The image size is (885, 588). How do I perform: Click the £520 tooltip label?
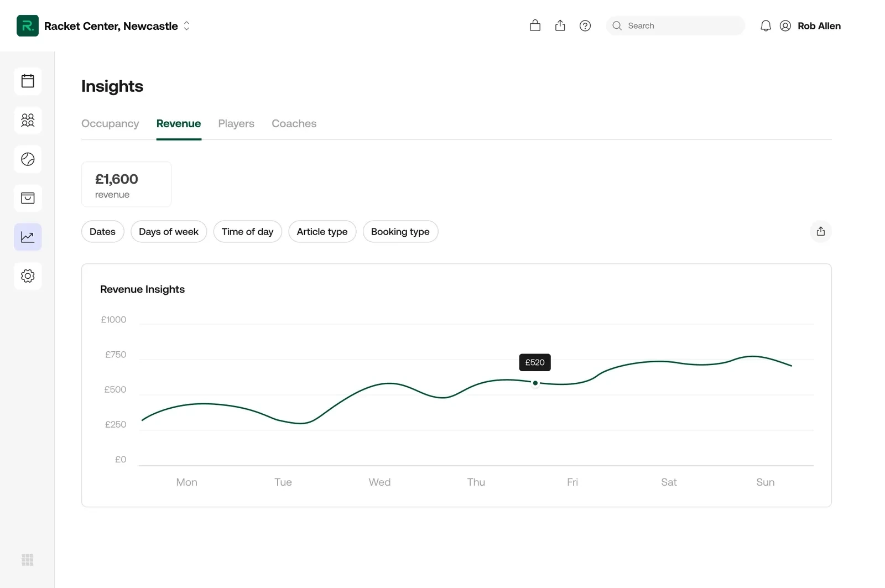click(x=535, y=362)
